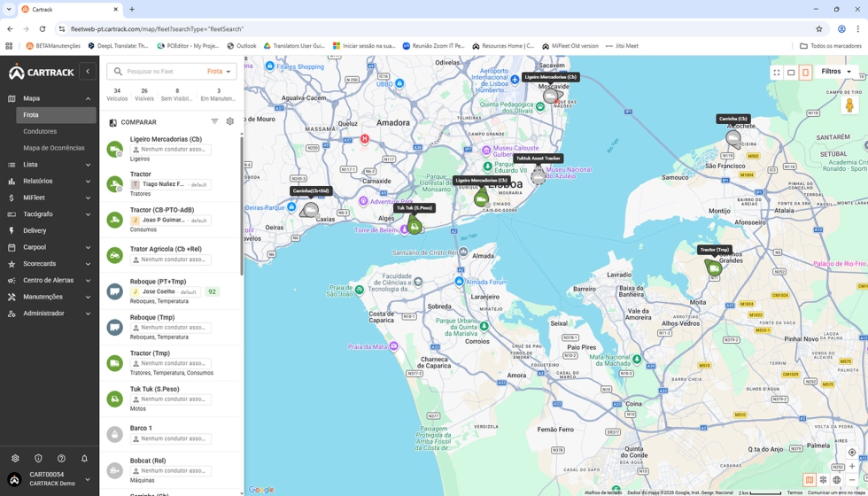Click the Tractor (Tmp) map marker
The height and width of the screenshot is (496, 868).
pos(714,267)
